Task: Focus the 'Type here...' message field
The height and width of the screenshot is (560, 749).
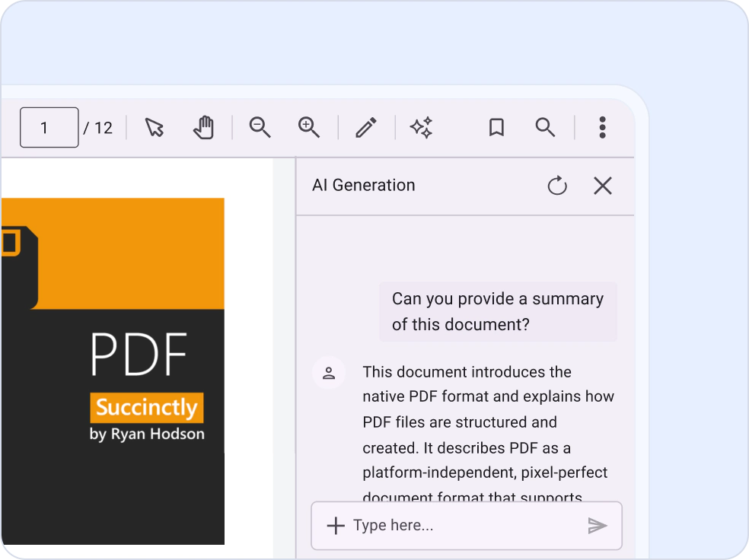Action: [466, 526]
